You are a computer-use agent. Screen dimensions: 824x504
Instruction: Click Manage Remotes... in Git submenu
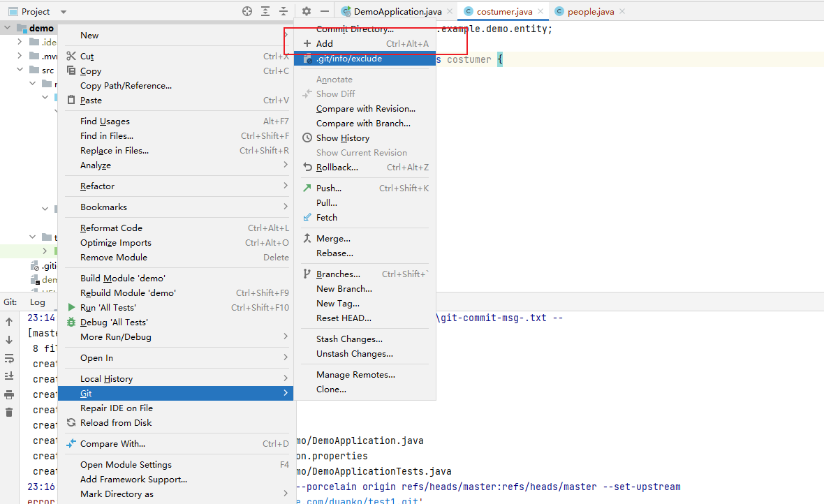pyautogui.click(x=355, y=375)
